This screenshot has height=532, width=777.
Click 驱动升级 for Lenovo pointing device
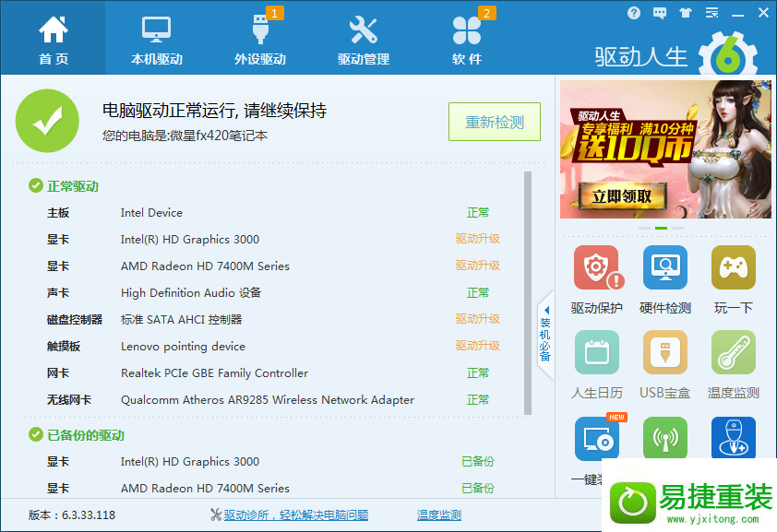[x=477, y=346]
